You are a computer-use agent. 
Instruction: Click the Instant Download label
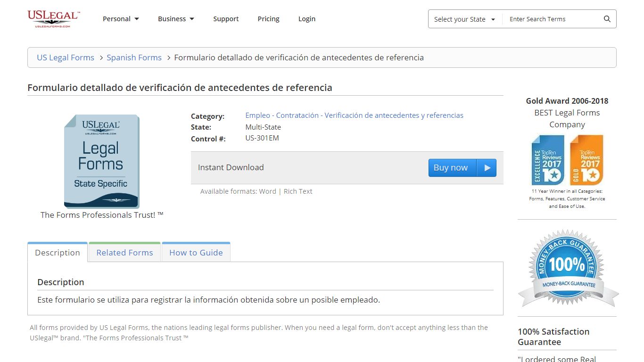(231, 167)
